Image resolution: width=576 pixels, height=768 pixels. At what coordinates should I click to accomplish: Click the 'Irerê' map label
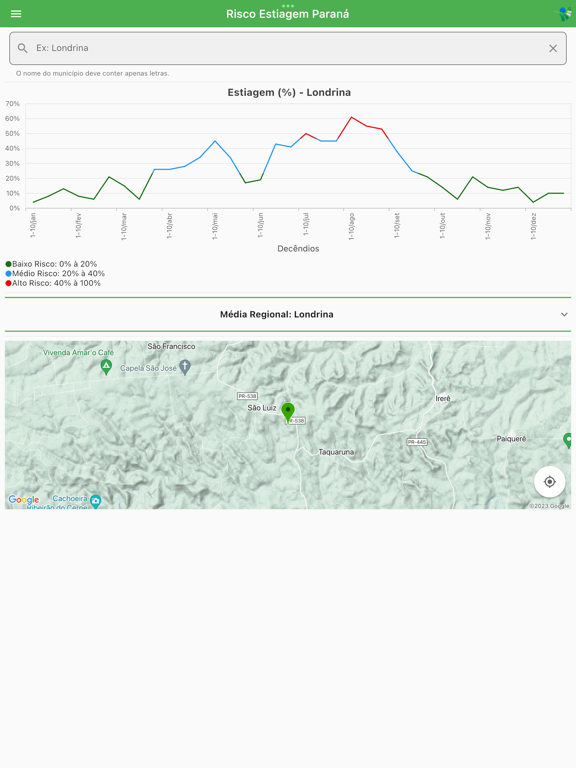tap(443, 399)
